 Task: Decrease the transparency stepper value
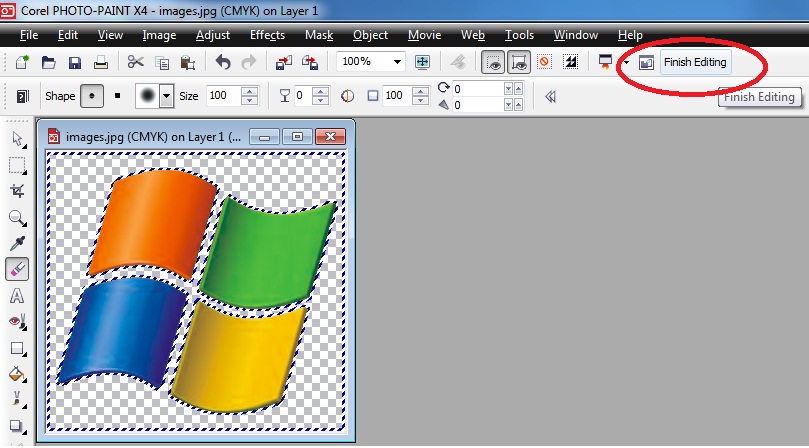tap(320, 101)
